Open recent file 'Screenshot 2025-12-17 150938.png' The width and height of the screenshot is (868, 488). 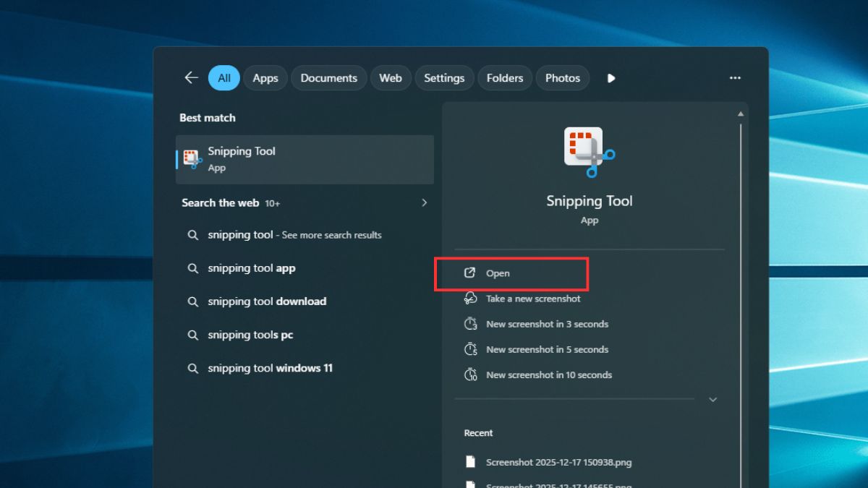click(558, 462)
